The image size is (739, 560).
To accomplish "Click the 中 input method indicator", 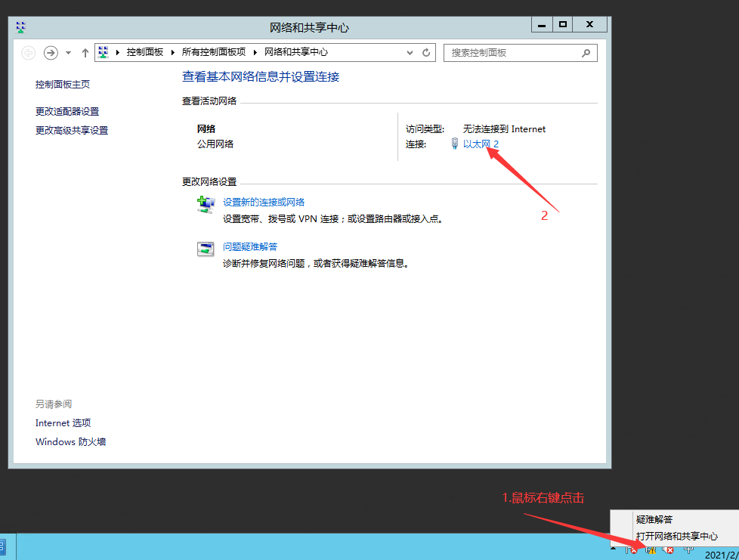I will [x=688, y=549].
